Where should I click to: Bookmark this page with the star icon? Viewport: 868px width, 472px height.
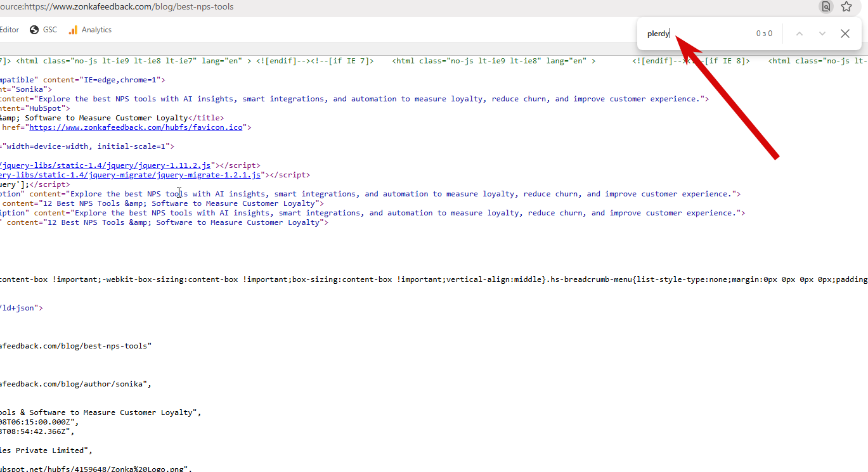pyautogui.click(x=846, y=6)
